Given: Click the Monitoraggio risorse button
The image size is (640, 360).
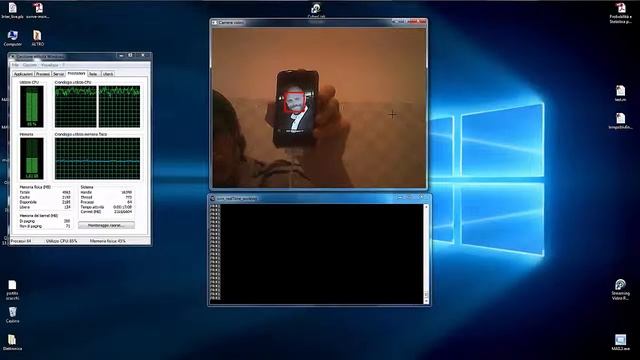Looking at the screenshot, I should point(106,225).
